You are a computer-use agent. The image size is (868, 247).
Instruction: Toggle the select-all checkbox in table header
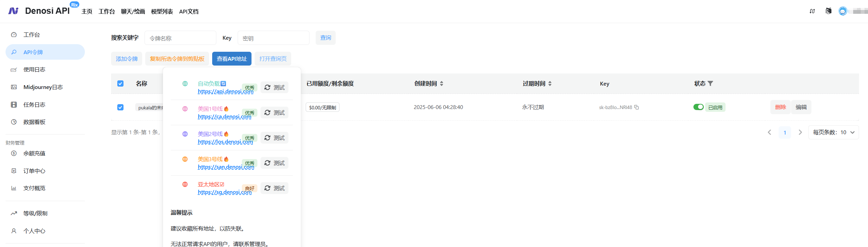point(120,83)
